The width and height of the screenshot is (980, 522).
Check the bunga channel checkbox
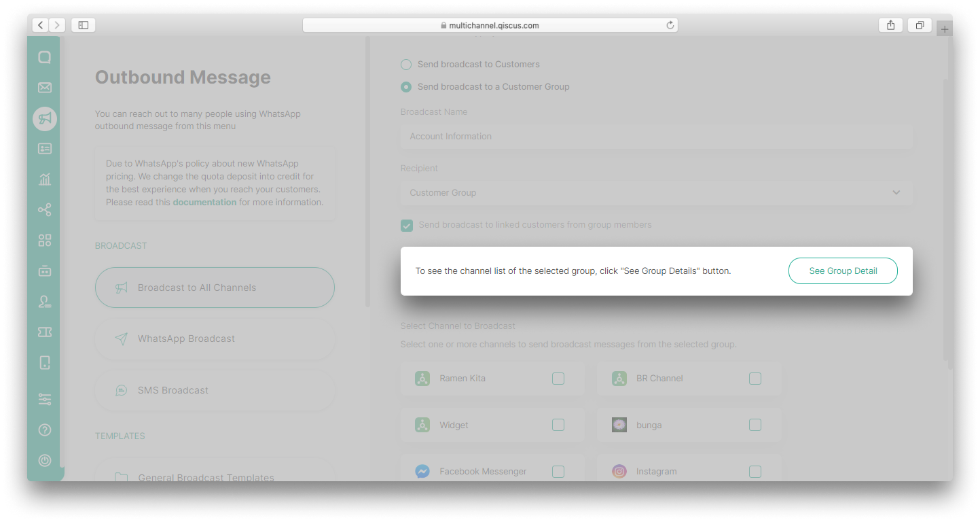[x=755, y=425]
